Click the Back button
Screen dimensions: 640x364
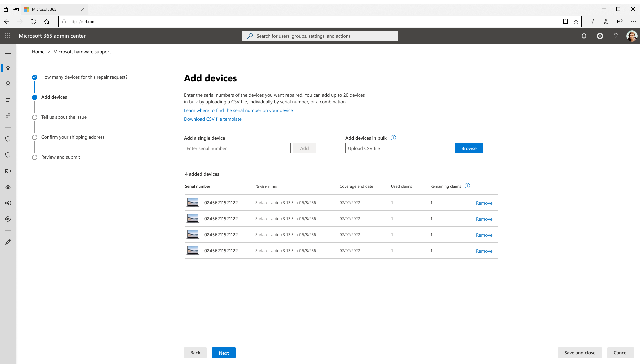pos(195,352)
